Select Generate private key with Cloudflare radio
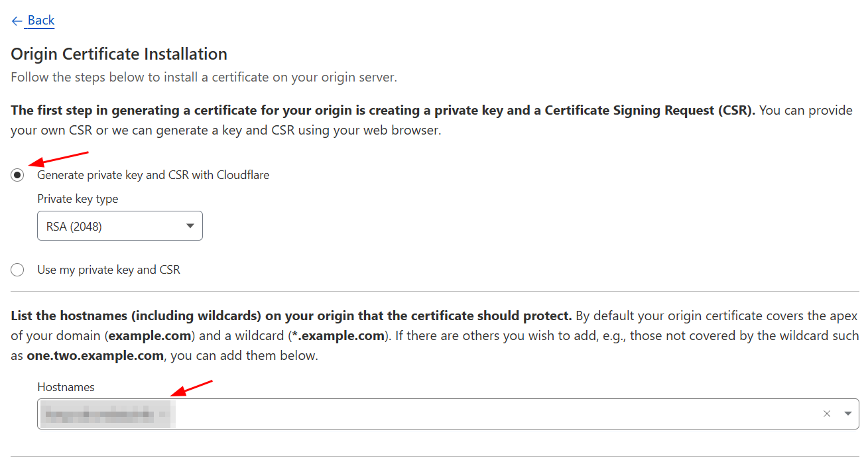Viewport: 868px width, 458px height. coord(17,175)
